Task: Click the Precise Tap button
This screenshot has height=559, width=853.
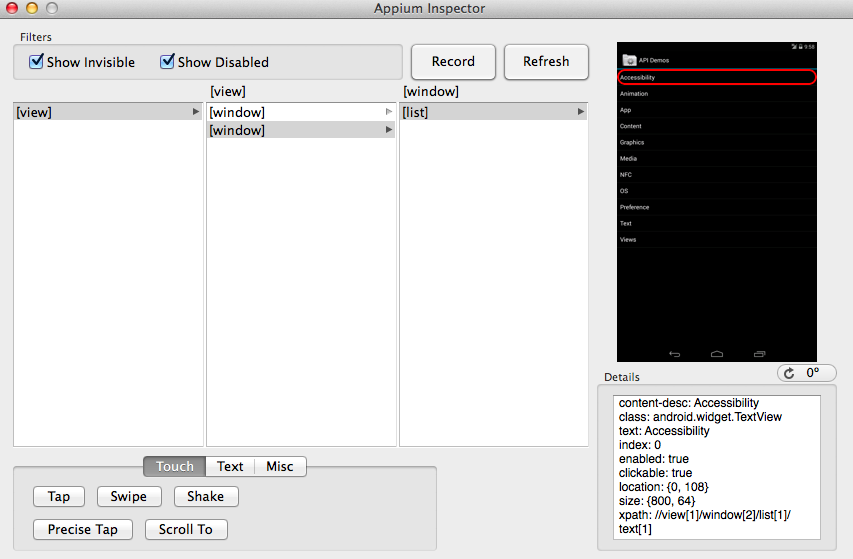Action: pyautogui.click(x=83, y=530)
